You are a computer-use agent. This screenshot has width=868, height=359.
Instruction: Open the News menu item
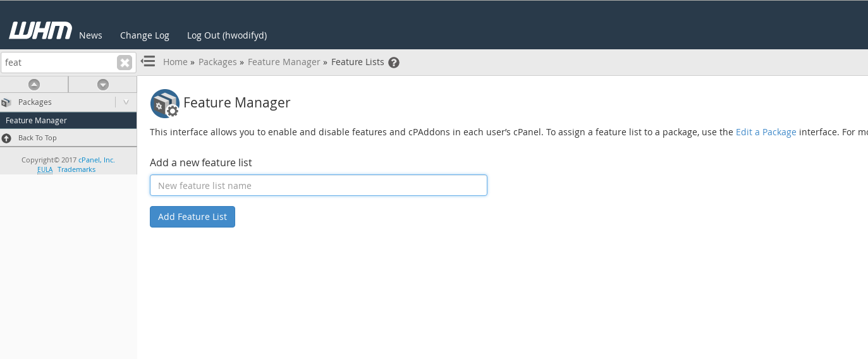[x=90, y=35]
